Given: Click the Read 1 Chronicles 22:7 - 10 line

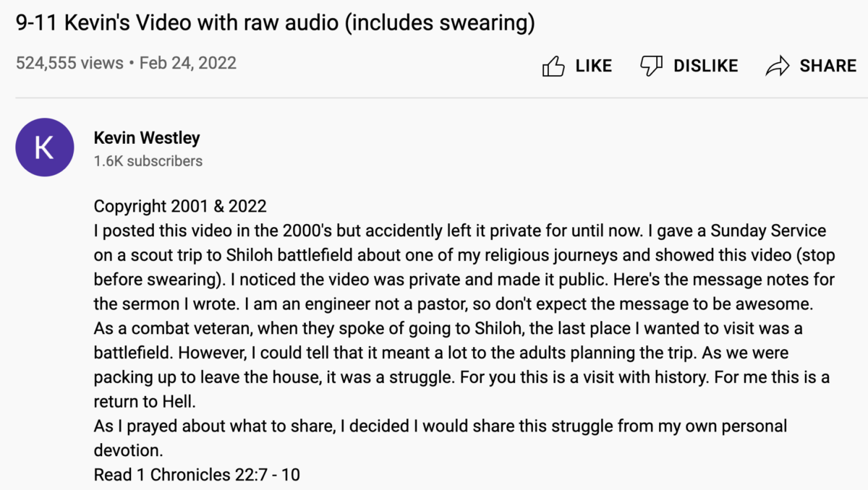Looking at the screenshot, I should click(x=197, y=475).
